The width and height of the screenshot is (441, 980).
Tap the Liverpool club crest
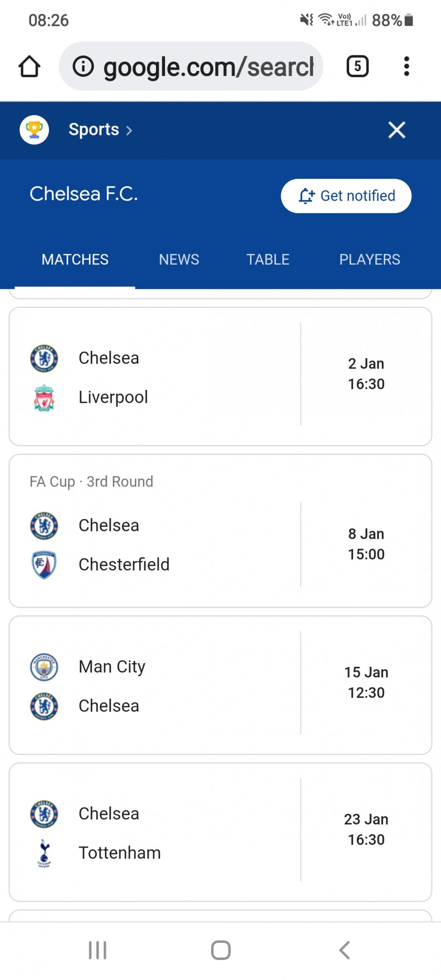click(x=44, y=398)
